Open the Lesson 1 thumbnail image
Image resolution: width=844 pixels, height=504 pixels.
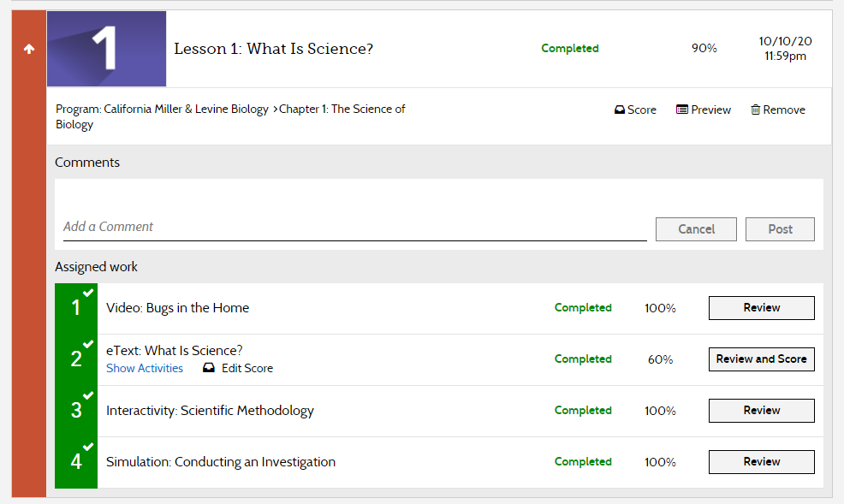pyautogui.click(x=106, y=49)
